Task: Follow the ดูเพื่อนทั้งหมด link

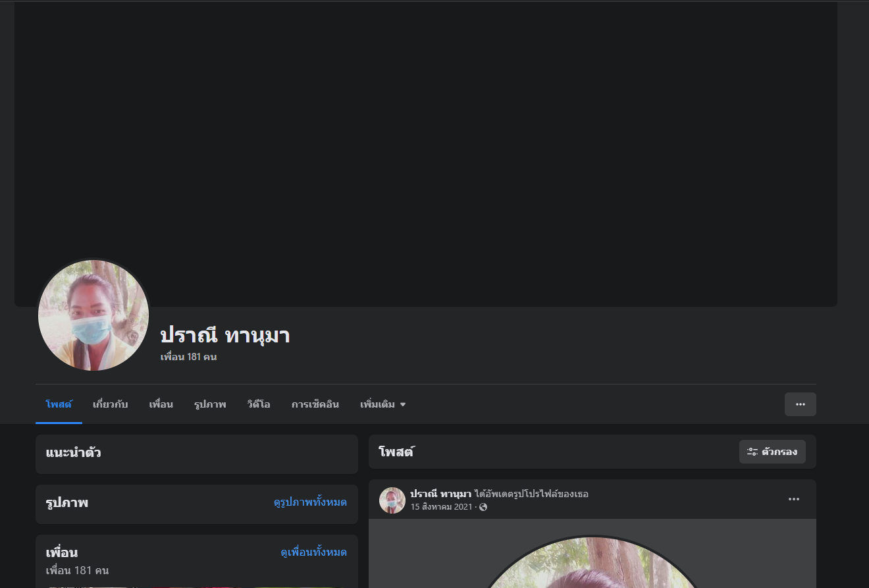Action: point(313,552)
